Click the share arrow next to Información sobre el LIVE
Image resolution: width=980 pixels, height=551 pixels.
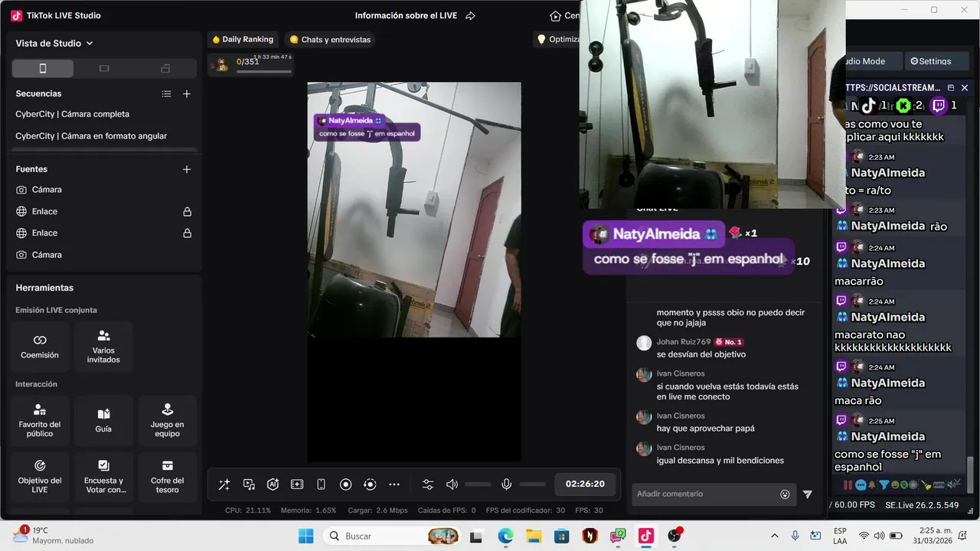pyautogui.click(x=470, y=15)
